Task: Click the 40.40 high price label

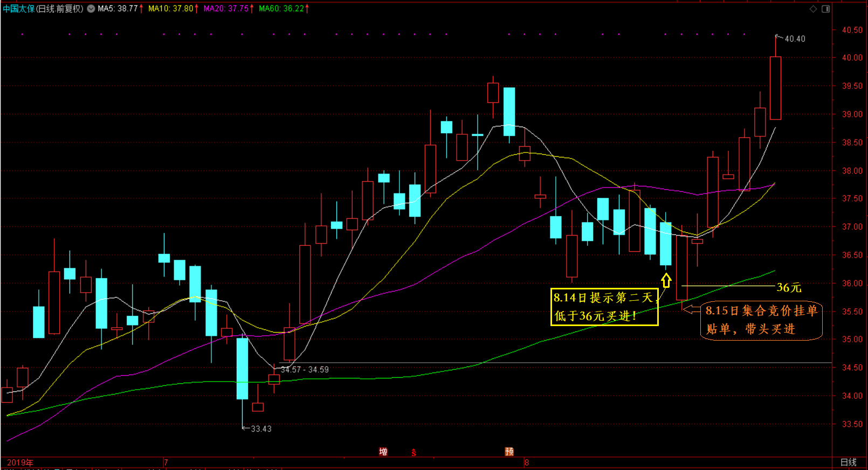Action: point(795,39)
